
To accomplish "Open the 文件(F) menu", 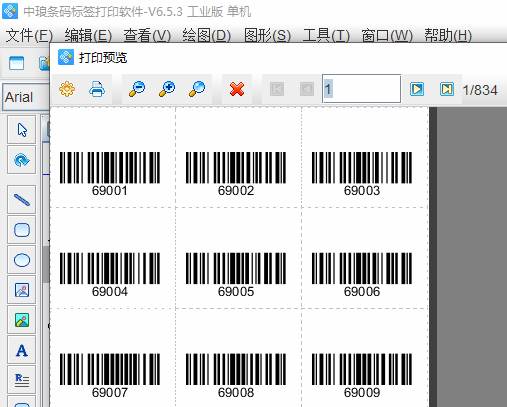I will click(x=29, y=35).
